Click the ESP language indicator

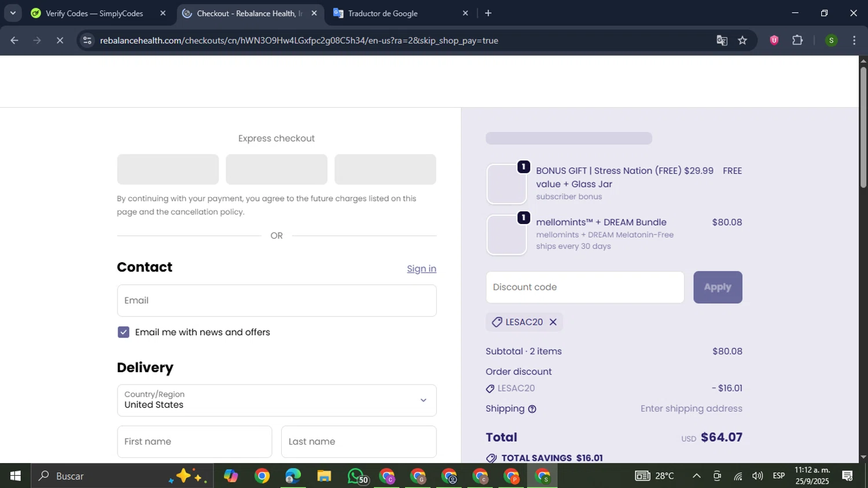pyautogui.click(x=779, y=476)
